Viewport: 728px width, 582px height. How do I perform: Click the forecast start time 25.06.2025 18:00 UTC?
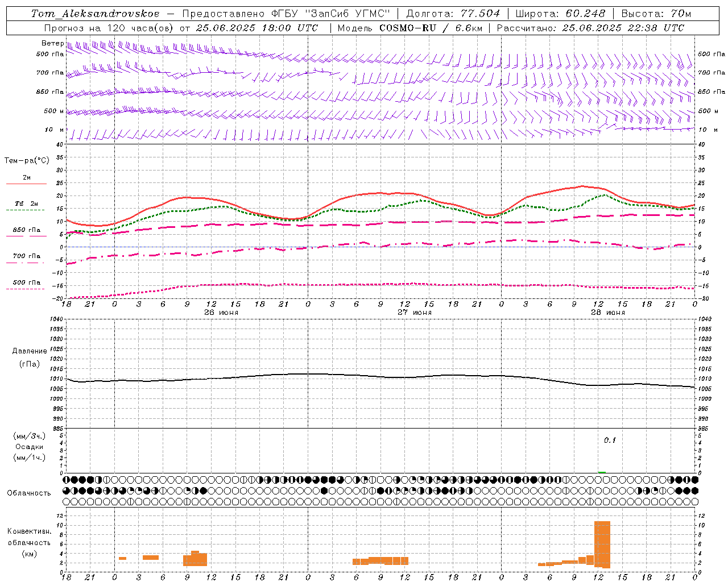coord(257,28)
